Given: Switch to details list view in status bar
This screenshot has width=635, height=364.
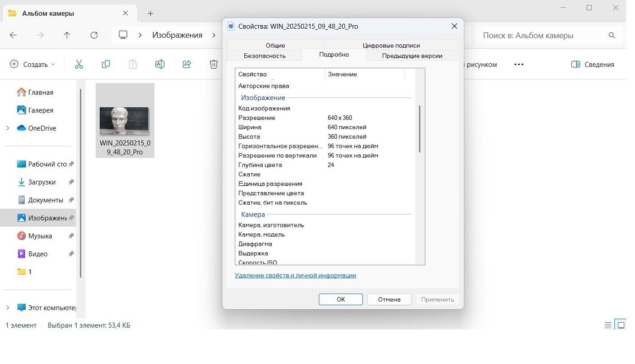Looking at the screenshot, I should tap(608, 325).
